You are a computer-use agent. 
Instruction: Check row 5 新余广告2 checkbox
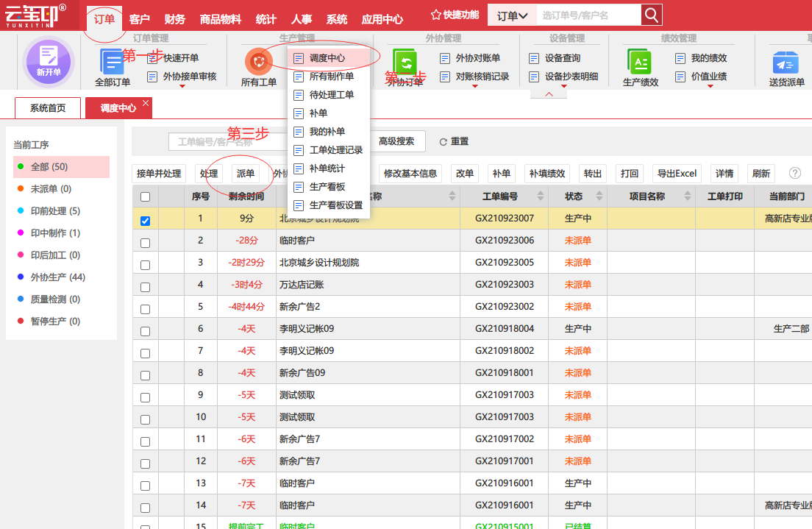point(145,309)
